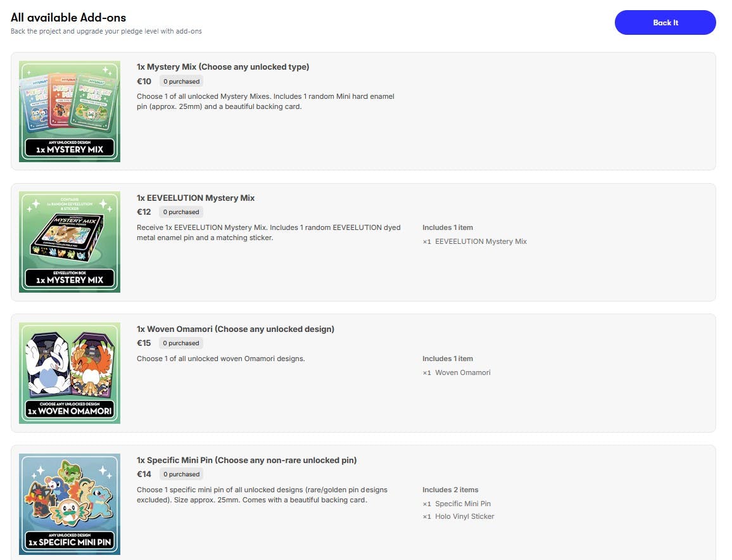The width and height of the screenshot is (732, 560).
Task: Open the 1x Mystery Mix thumbnail image
Action: coord(70,111)
